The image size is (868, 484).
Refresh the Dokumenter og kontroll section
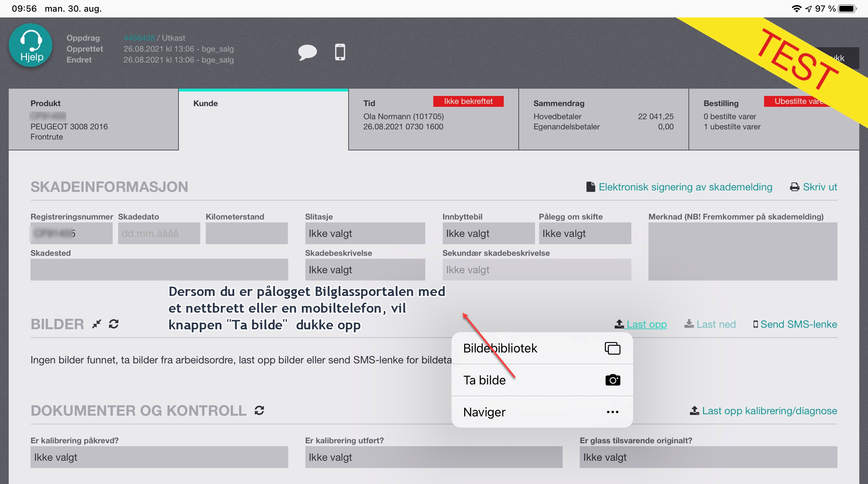259,411
